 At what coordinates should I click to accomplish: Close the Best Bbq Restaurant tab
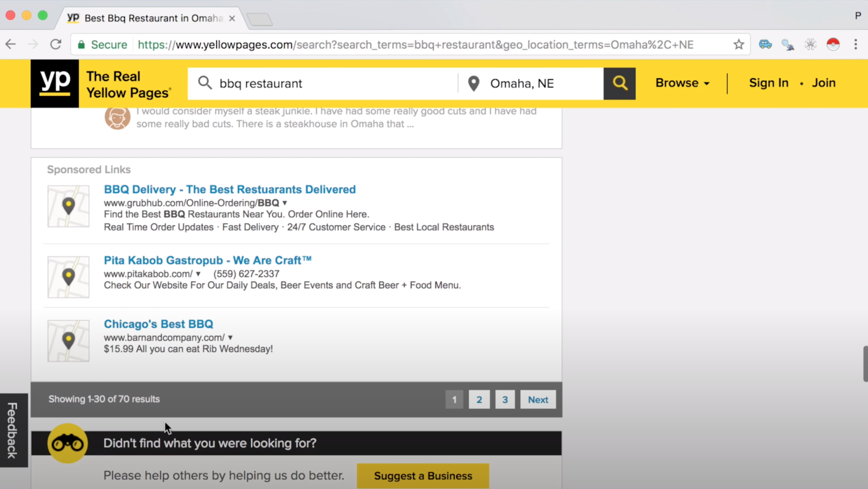pos(232,18)
